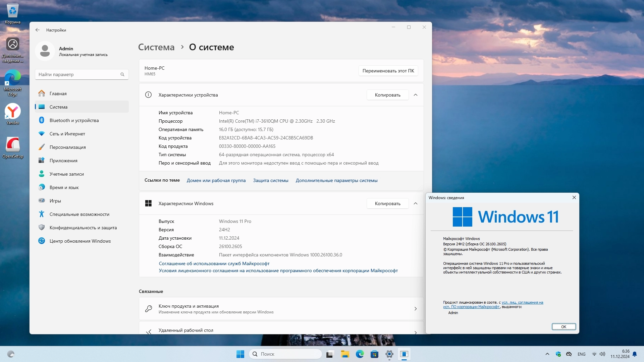This screenshot has height=362, width=644.
Task: Click the back arrow in Settings
Action: pos(38,30)
